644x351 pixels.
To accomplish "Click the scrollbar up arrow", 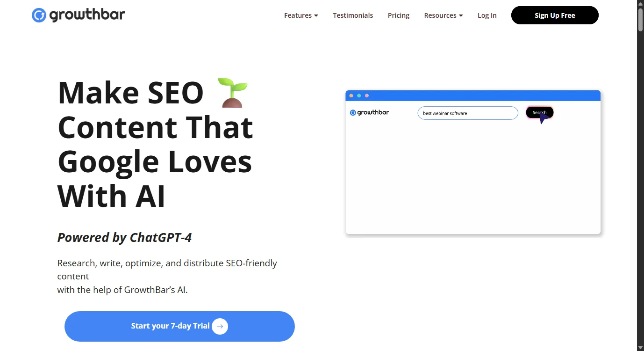I will (640, 4).
